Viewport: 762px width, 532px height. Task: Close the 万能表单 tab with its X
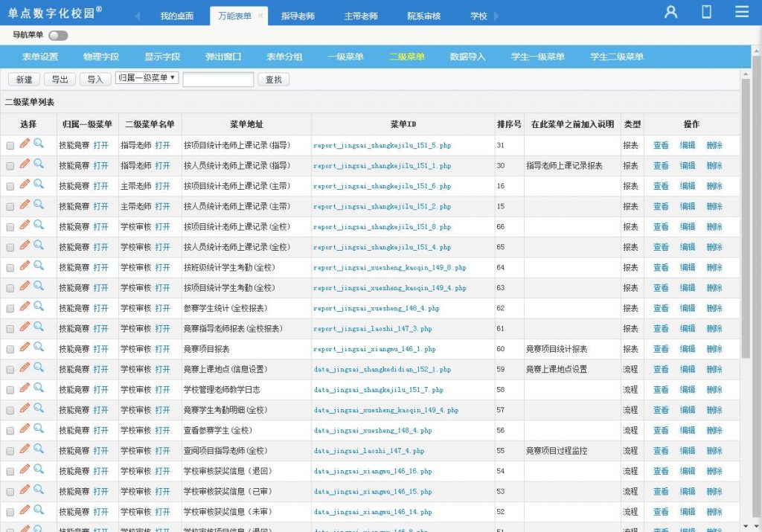(x=260, y=16)
